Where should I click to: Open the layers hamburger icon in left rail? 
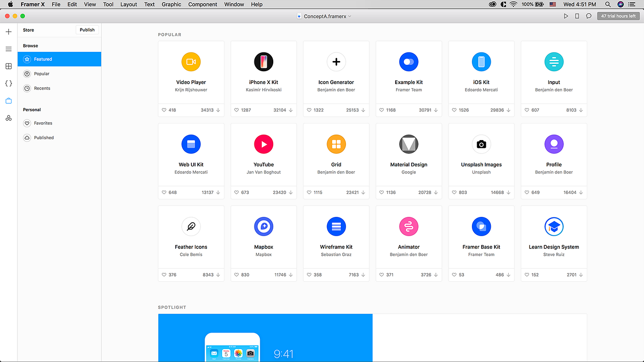pos(9,49)
